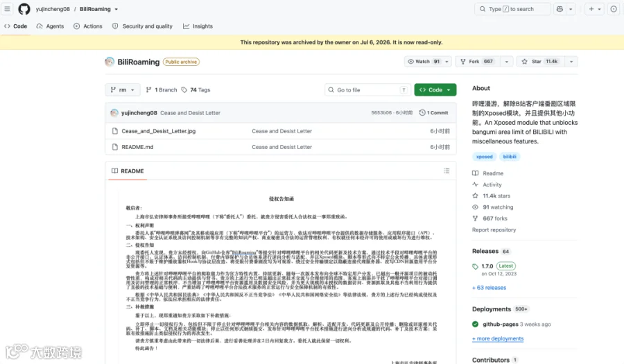
Task: Open commit message link in Cease_and_Desist_Letter.jpg row
Action: pyautogui.click(x=281, y=131)
